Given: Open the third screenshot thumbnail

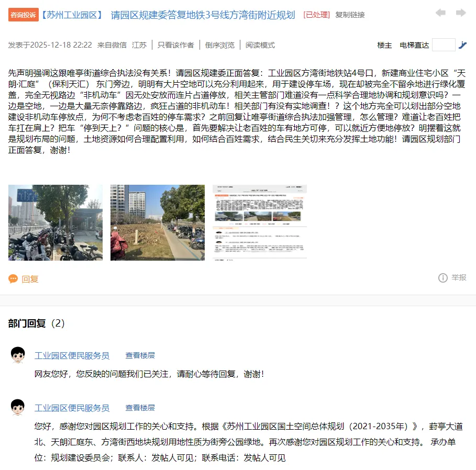Looking at the screenshot, I should point(260,223).
